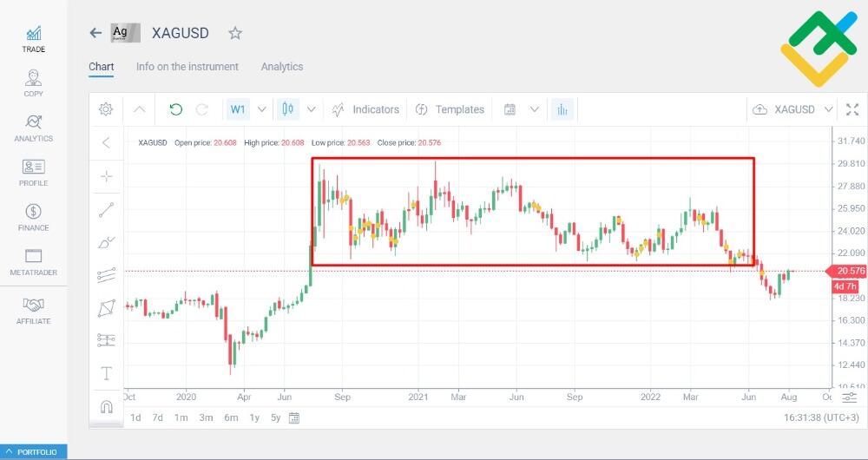
Task: Select the trend line drawing tool
Action: [106, 210]
